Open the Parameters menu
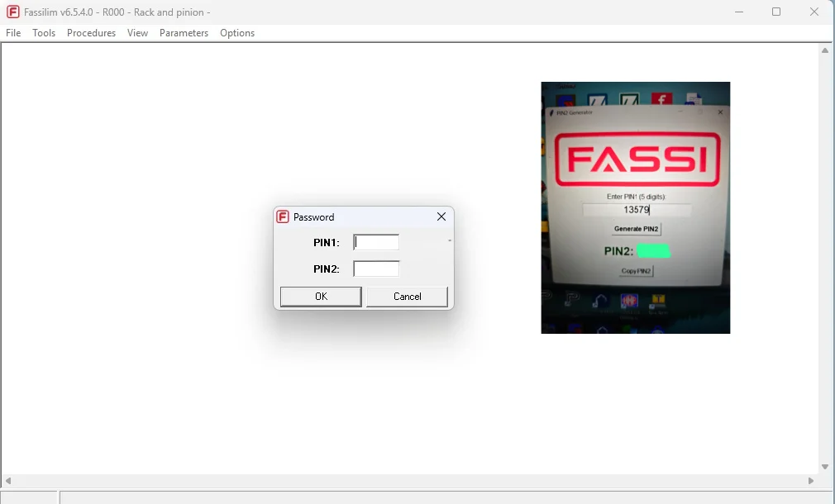This screenshot has width=835, height=504. click(184, 33)
